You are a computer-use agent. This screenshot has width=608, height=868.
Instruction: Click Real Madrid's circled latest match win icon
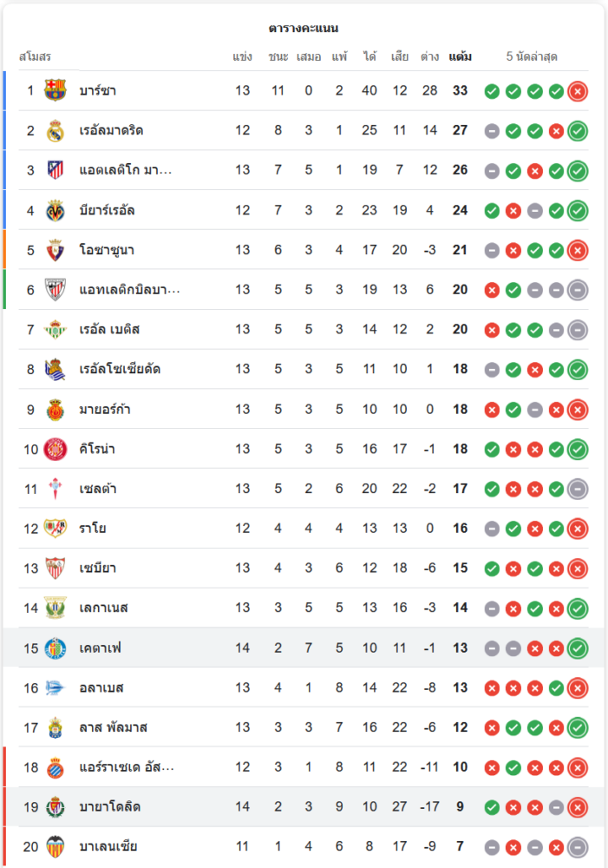tap(578, 131)
